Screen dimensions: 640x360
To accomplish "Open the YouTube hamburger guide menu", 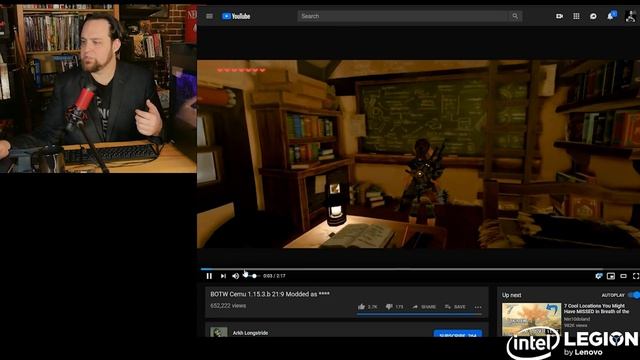I will coord(209,16).
